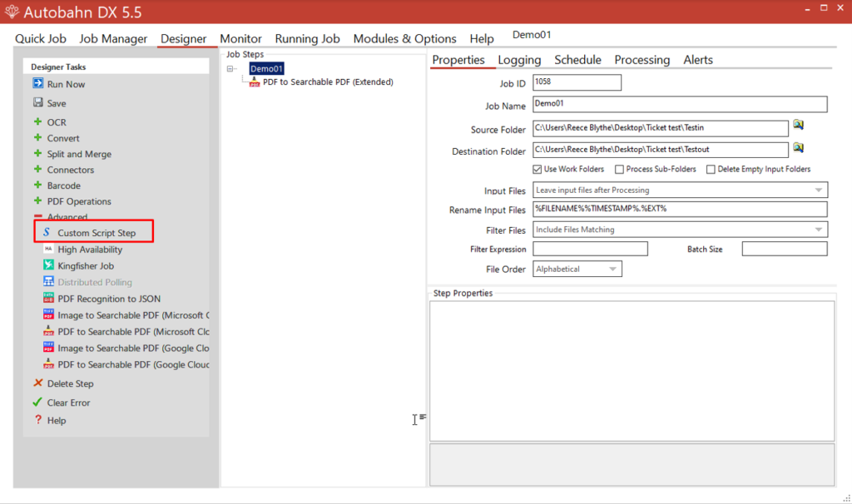Select PDF to Searchable PDF (Extended) step
This screenshot has height=504, width=852.
point(327,82)
